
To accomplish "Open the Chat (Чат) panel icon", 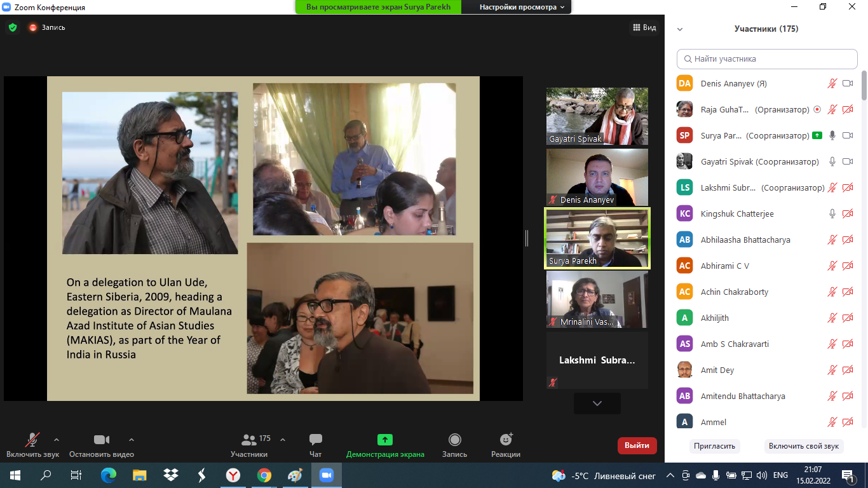I will click(x=315, y=440).
